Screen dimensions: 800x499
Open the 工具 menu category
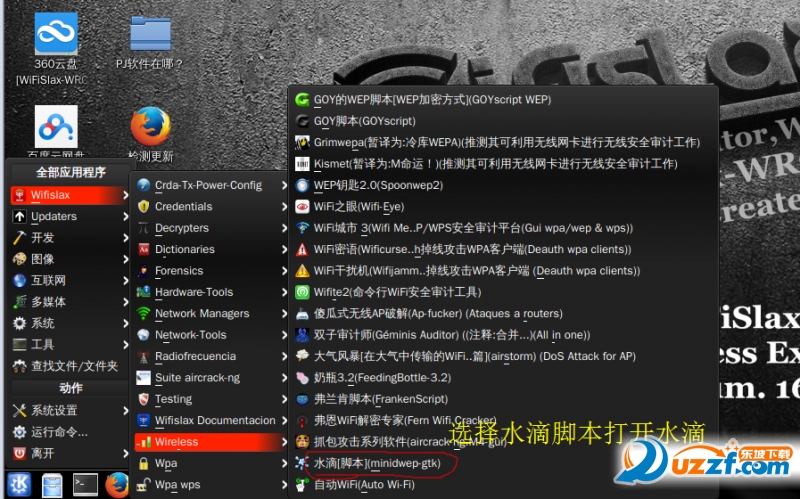(69, 344)
